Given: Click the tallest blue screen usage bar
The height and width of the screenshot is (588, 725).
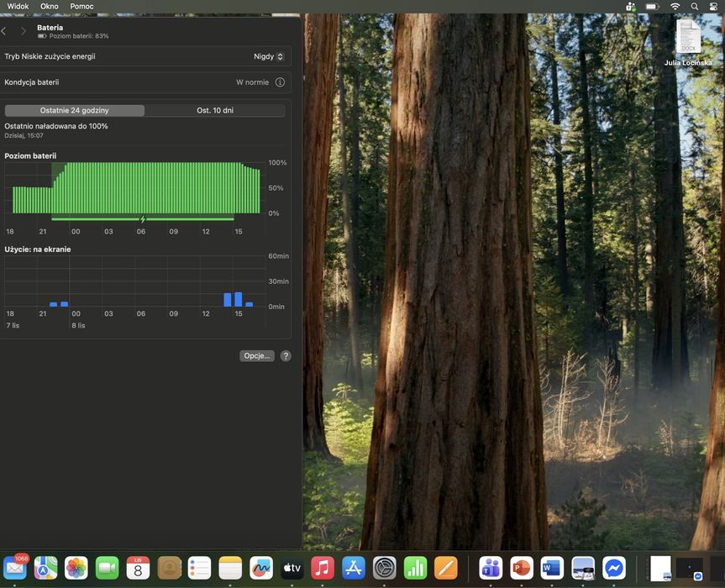Looking at the screenshot, I should (x=238, y=299).
